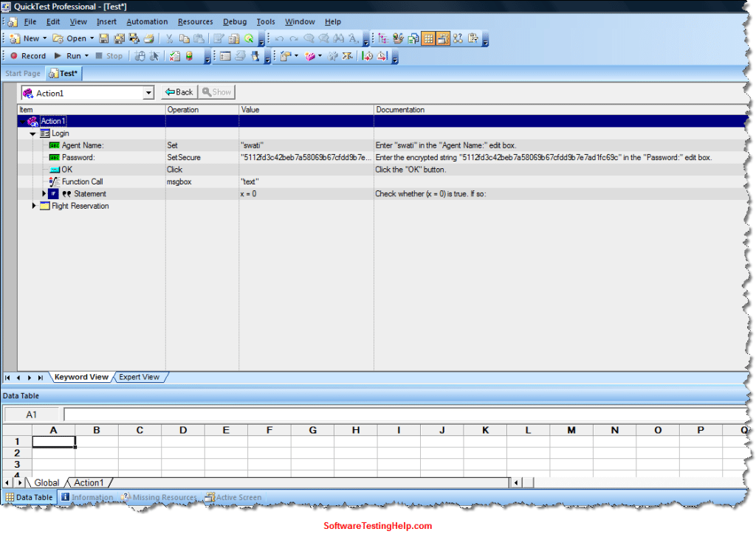
Task: Select cell A1 in the Data Table
Action: click(52, 441)
